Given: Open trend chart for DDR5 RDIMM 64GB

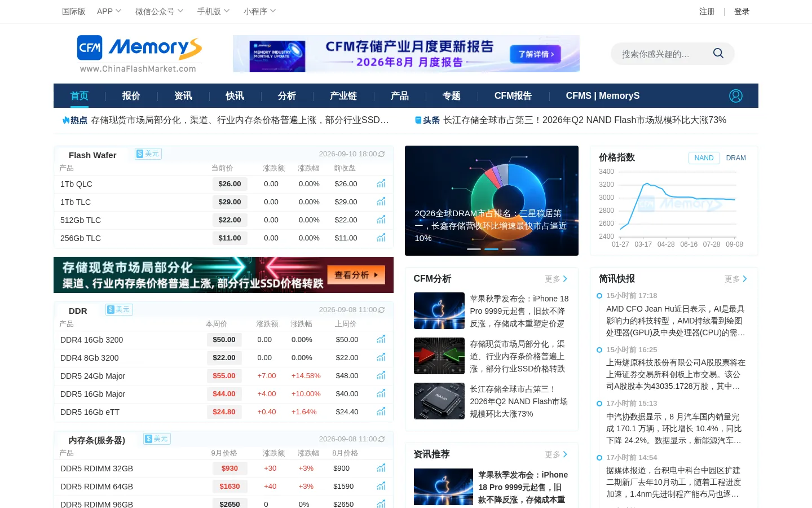Looking at the screenshot, I should 381,486.
